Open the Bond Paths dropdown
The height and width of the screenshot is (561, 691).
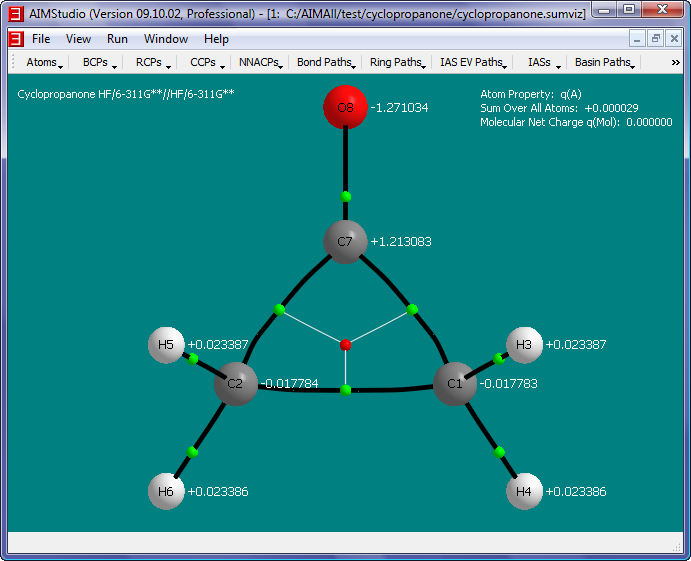(326, 63)
